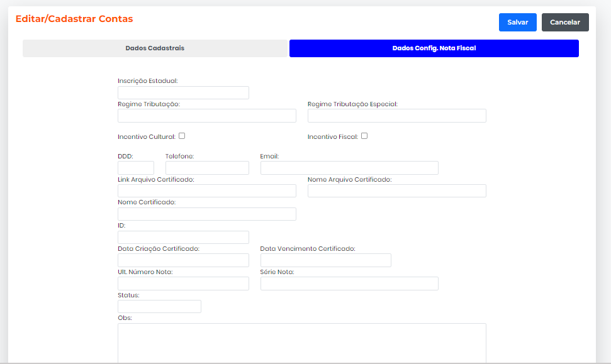Toggle the Incentivo Fiscal checkbox
Image resolution: width=611 pixels, height=364 pixels.
click(x=364, y=136)
